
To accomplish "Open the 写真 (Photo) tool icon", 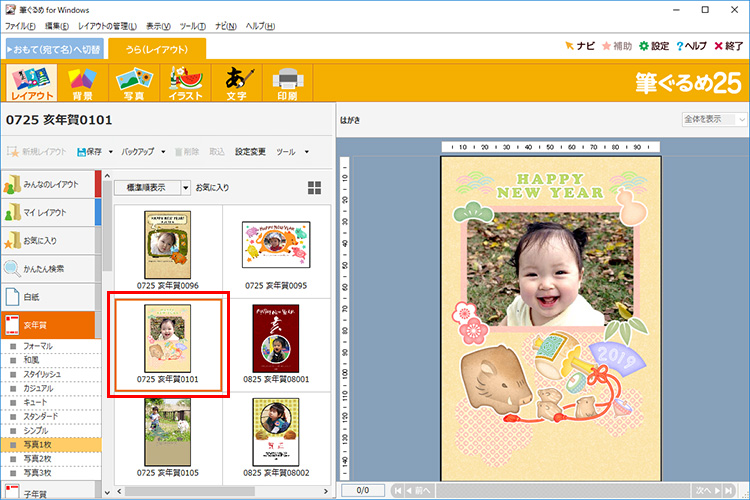I will [133, 83].
